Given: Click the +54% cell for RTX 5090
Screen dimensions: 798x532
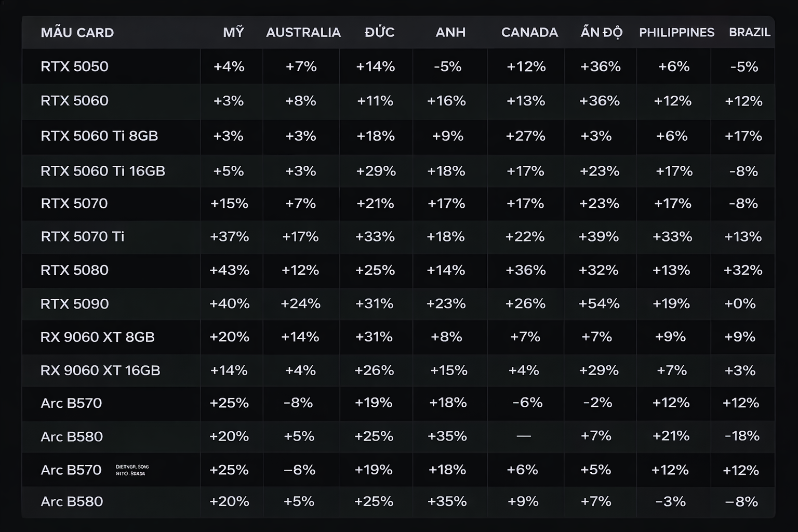Looking at the screenshot, I should 599,304.
